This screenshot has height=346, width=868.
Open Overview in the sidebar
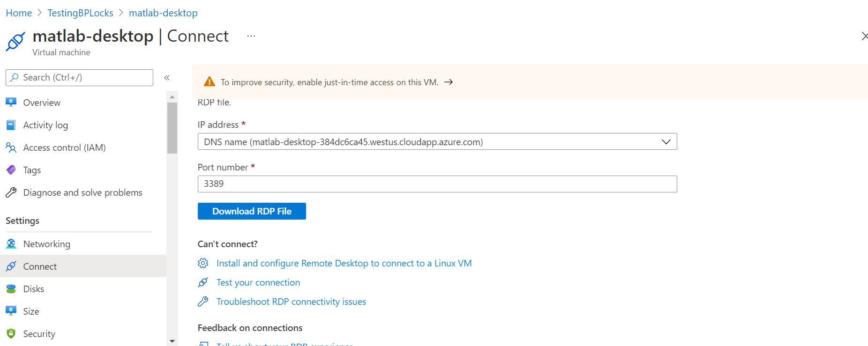42,103
